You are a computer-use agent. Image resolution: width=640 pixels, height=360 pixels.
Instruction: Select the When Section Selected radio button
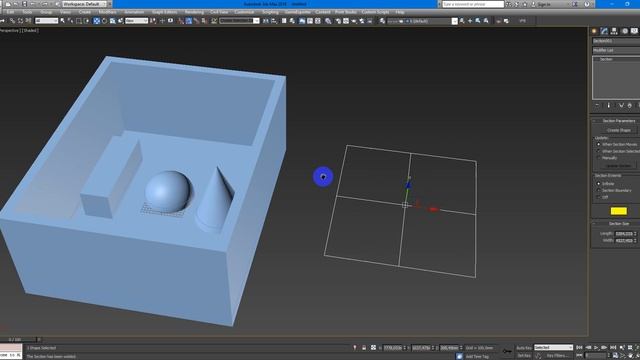[599, 151]
